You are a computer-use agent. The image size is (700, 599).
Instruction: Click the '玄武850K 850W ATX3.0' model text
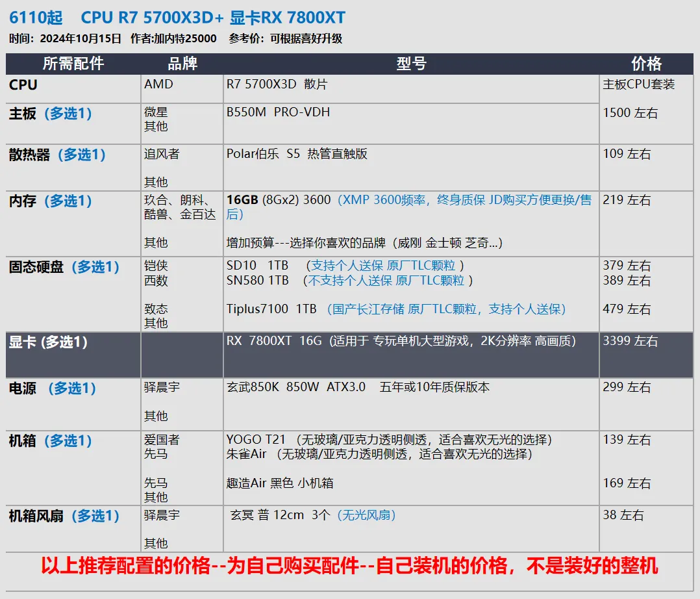coord(296,387)
